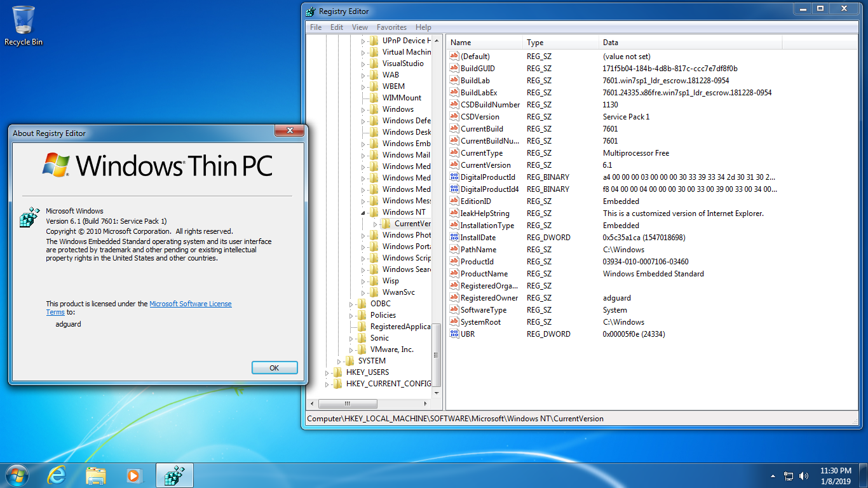This screenshot has height=488, width=868.
Task: Open the Recycle Bin desktop icon
Action: [x=24, y=25]
